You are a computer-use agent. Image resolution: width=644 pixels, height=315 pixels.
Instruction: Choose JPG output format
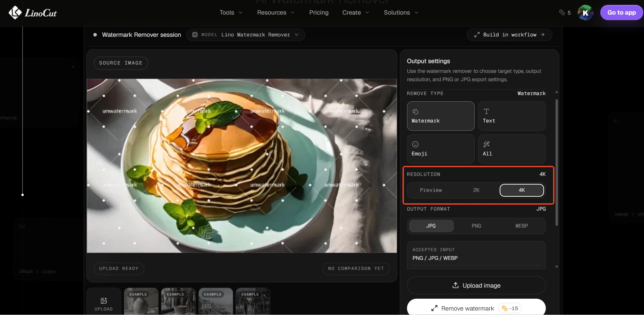pos(431,226)
